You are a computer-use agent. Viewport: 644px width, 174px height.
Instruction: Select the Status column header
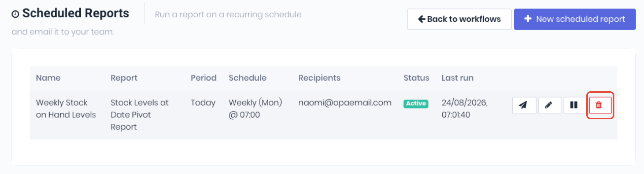pos(416,78)
